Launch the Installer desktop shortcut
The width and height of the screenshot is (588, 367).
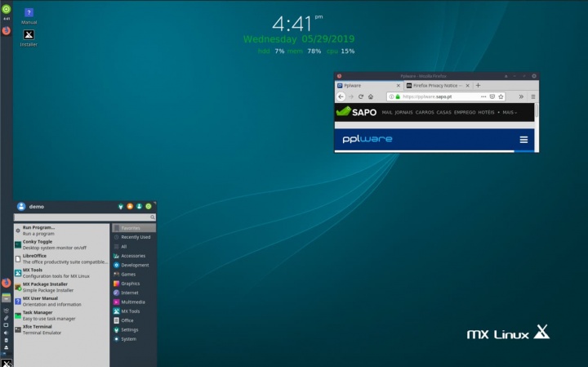(29, 36)
